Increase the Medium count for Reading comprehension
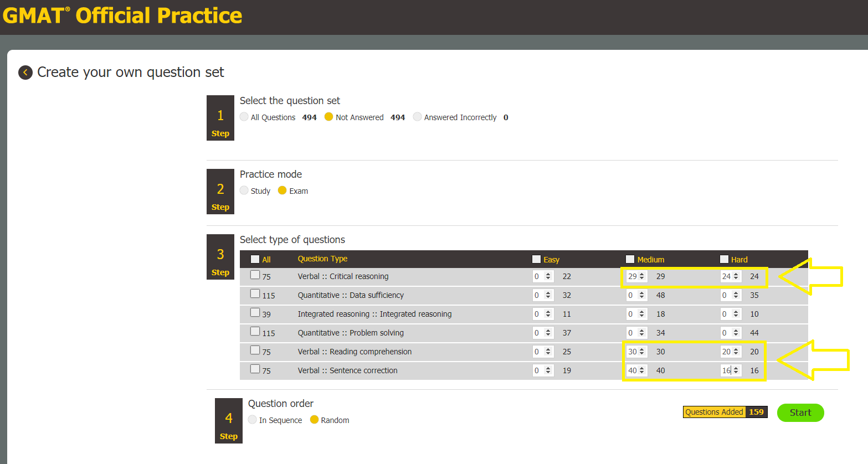This screenshot has width=868, height=464. tap(641, 349)
